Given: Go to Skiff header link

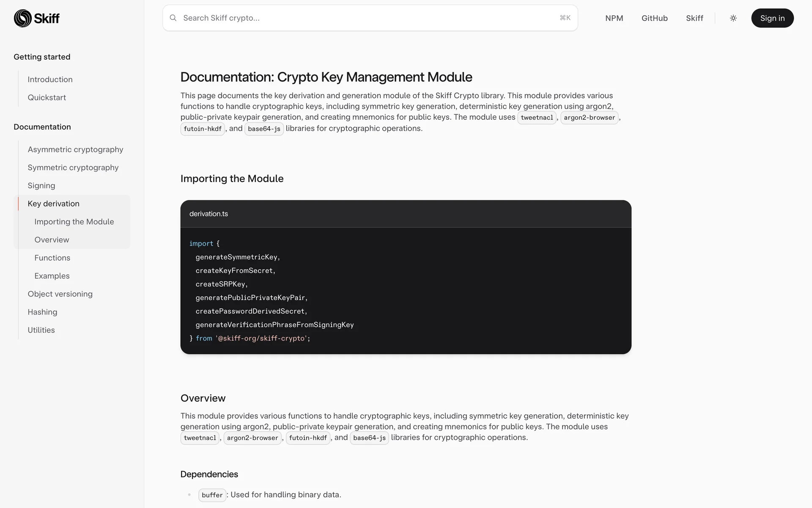Looking at the screenshot, I should tap(694, 18).
